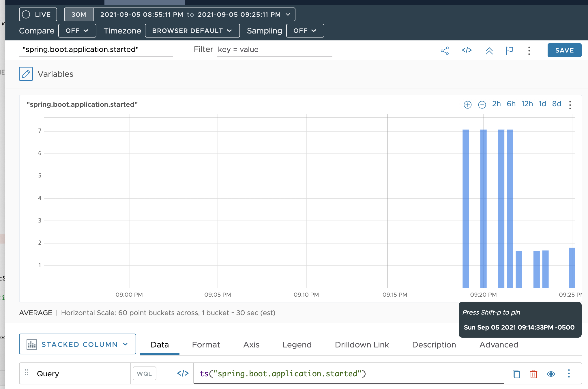Click the Filter key = value field
The image size is (588, 389).
[x=274, y=50]
